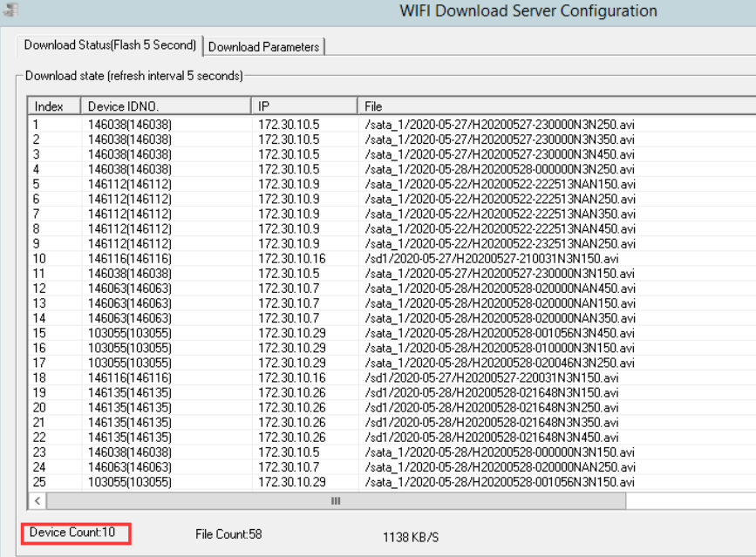Click the Device Count:10 status label
This screenshot has width=756, height=557.
[x=72, y=533]
